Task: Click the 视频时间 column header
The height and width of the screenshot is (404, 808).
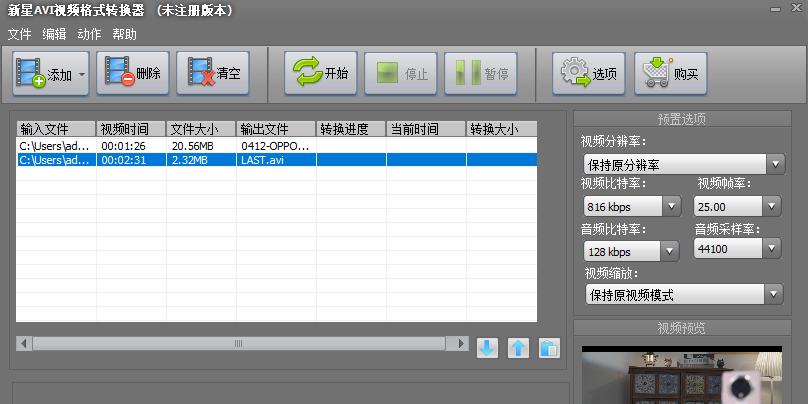Action: tap(131, 128)
